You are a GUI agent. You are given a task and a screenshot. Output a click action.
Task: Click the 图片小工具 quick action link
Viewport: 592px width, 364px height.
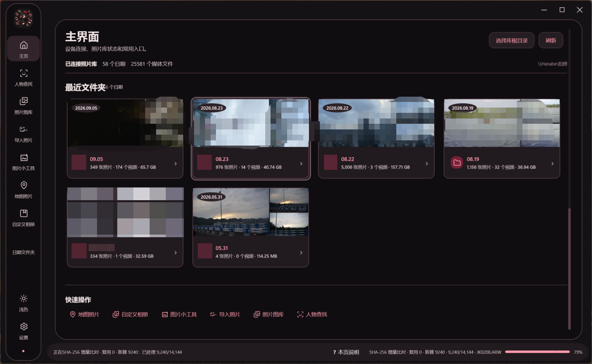click(179, 314)
